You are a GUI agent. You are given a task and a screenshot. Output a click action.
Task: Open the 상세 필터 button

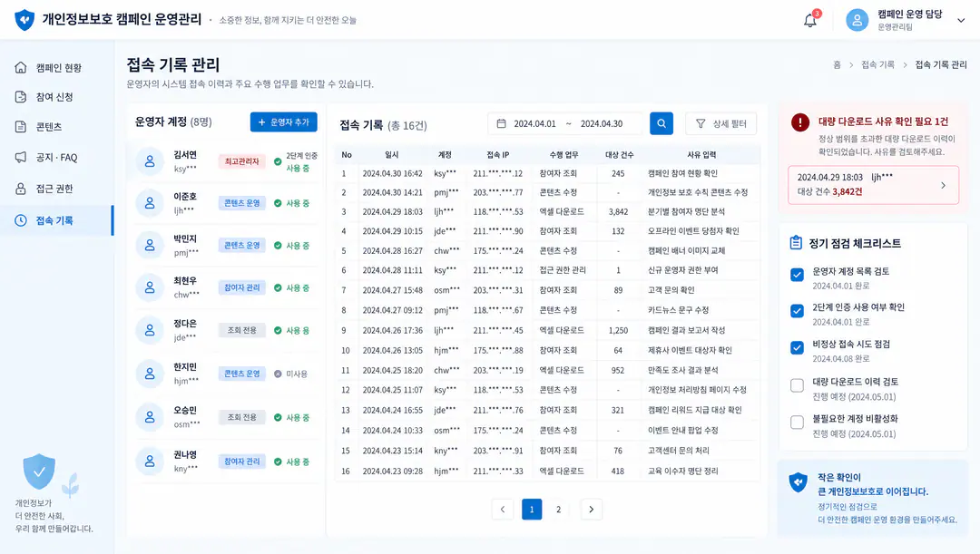point(720,123)
